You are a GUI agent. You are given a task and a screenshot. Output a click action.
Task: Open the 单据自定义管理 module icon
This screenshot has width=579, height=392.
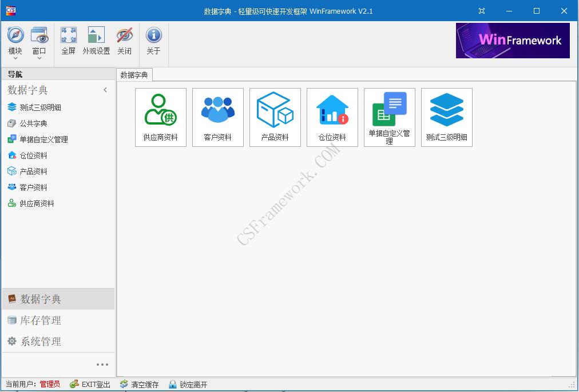[389, 117]
